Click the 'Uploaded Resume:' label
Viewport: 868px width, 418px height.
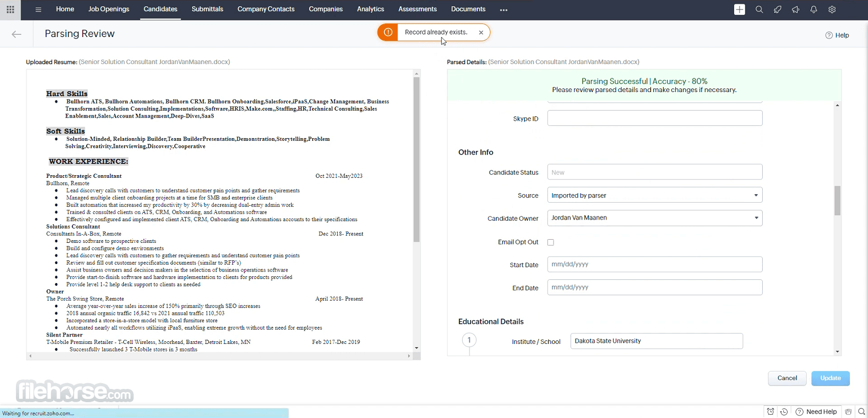[x=51, y=62]
